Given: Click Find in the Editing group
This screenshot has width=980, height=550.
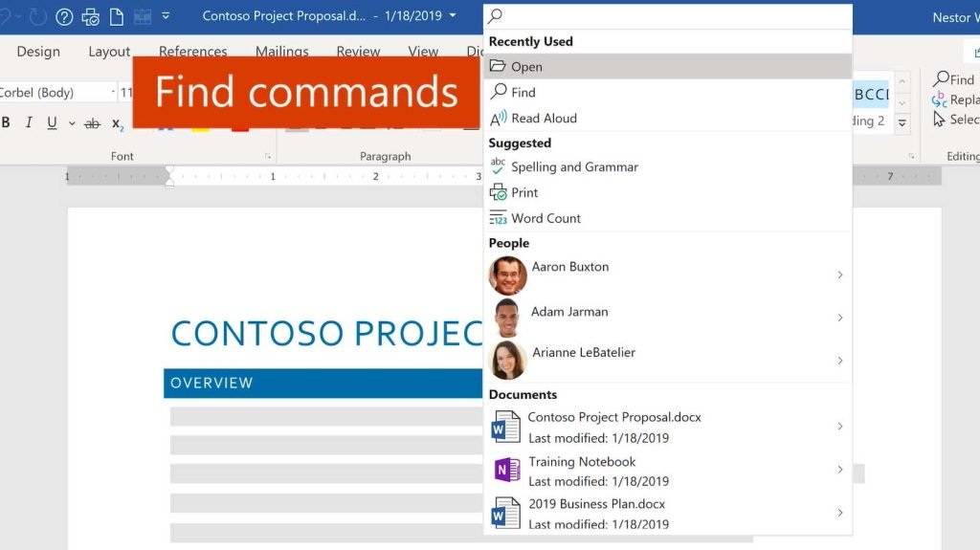Looking at the screenshot, I should tap(954, 79).
